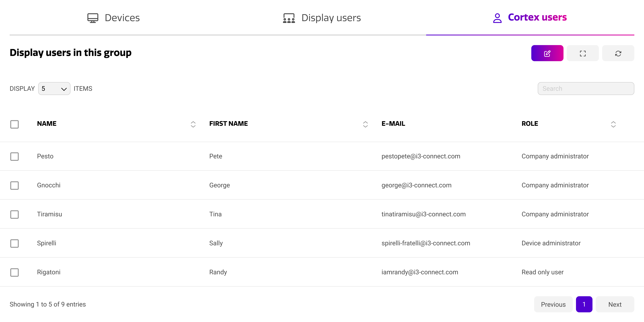Tick the select-all checkbox in header
The height and width of the screenshot is (322, 644).
14,124
